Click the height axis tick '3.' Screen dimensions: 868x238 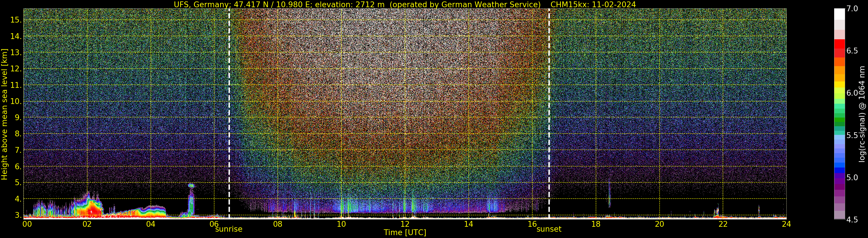click(x=18, y=215)
